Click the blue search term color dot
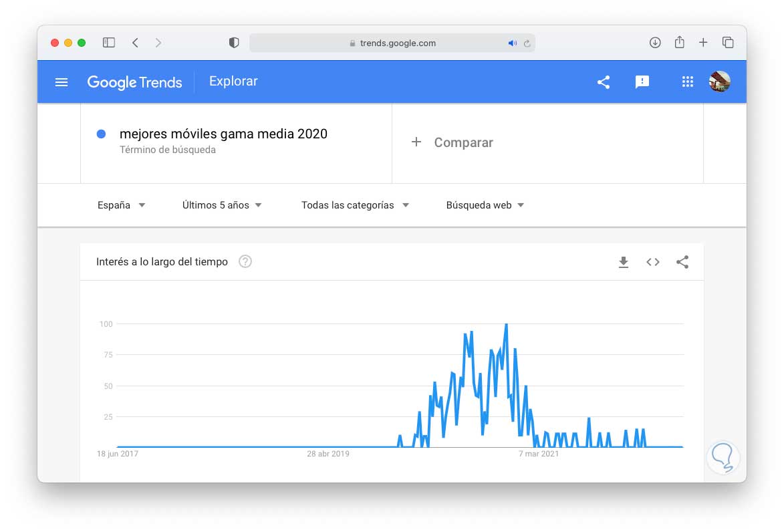The height and width of the screenshot is (532, 784). point(102,134)
